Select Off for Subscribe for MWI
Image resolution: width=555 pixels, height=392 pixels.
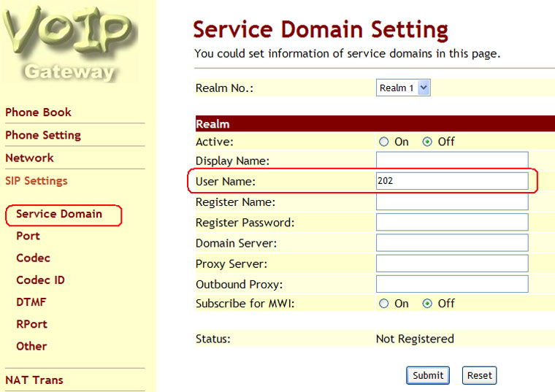(x=427, y=304)
